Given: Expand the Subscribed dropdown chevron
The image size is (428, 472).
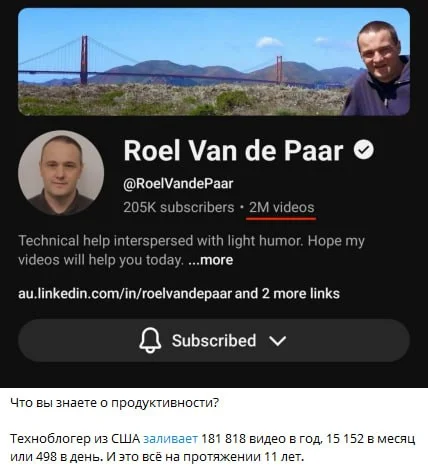Looking at the screenshot, I should tap(277, 341).
